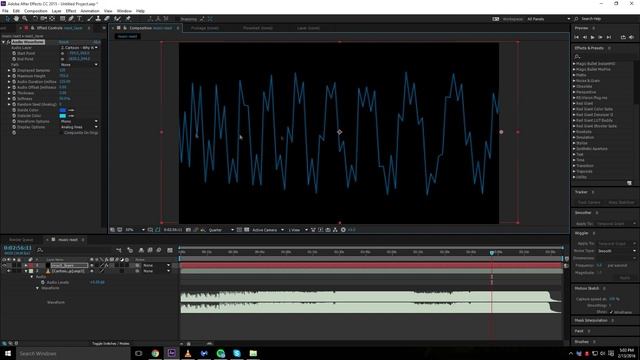The height and width of the screenshot is (360, 640).
Task: Toggle transparency grid in viewer
Action: (x=247, y=230)
